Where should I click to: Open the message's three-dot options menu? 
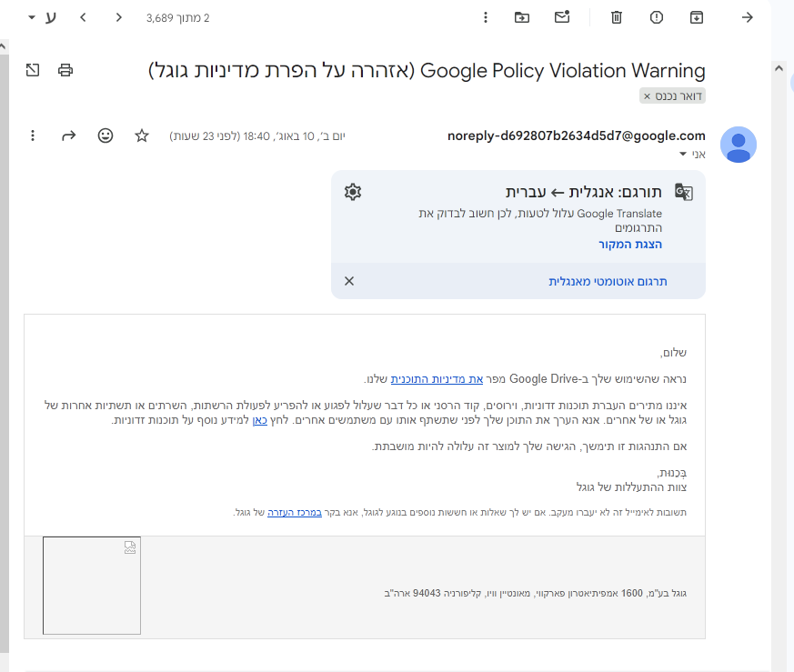coord(33,135)
